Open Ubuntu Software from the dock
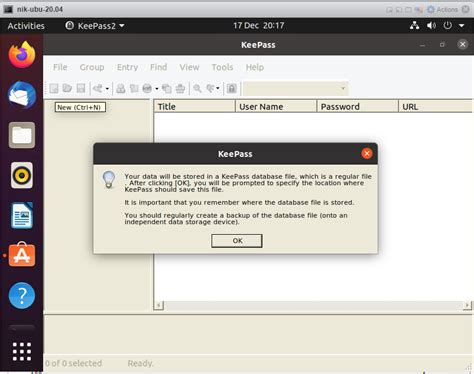Image resolution: width=474 pixels, height=374 pixels. point(22,255)
